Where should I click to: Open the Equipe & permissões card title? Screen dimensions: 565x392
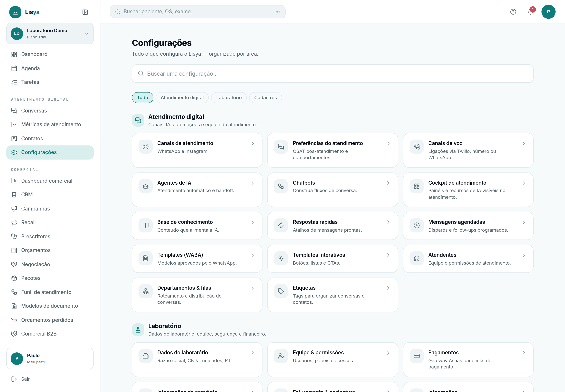pos(318,352)
